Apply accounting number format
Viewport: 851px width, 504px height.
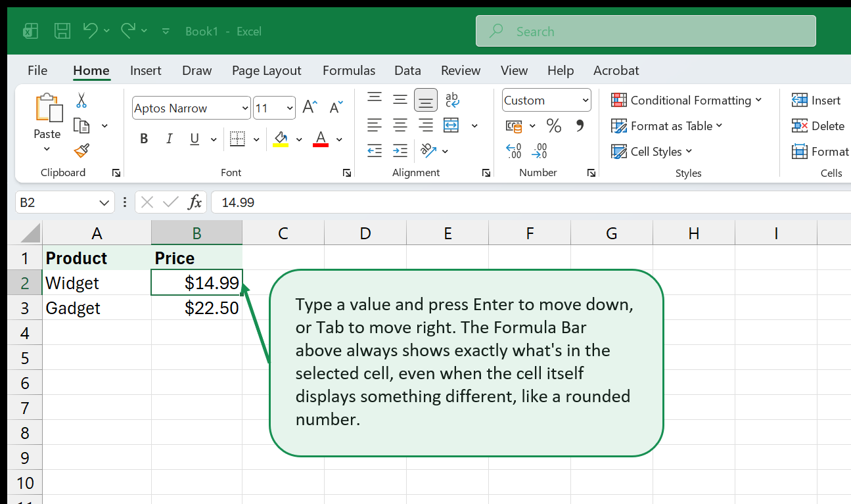click(514, 126)
